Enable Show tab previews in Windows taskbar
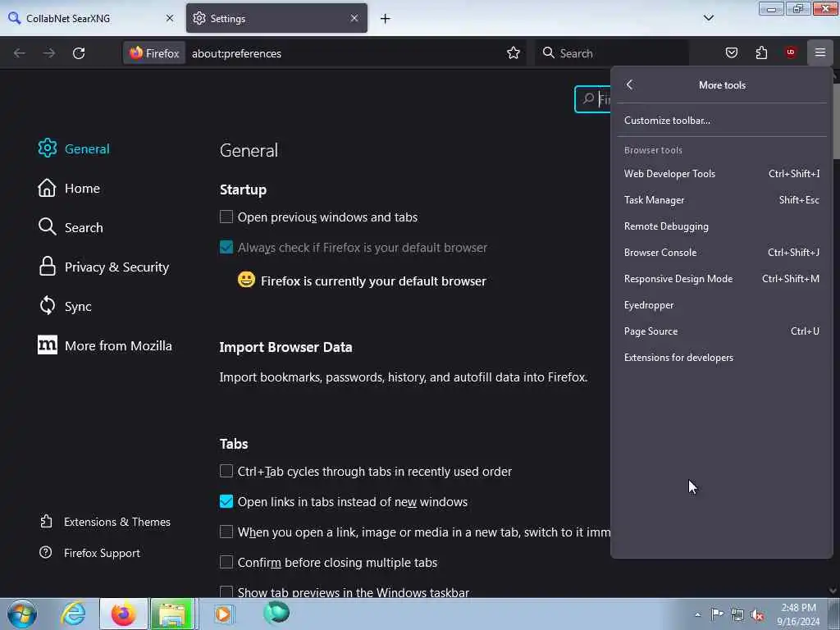Viewport: 840px width, 630px height. point(226,592)
